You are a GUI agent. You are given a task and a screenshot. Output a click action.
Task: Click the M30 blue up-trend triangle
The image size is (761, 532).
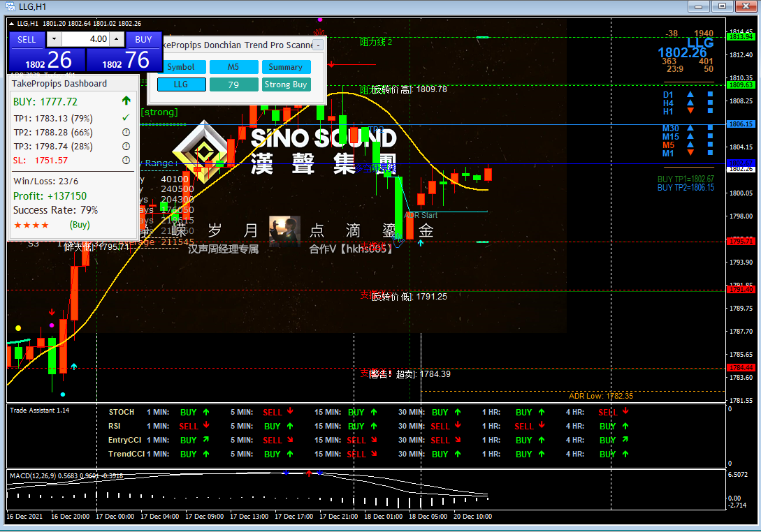pyautogui.click(x=690, y=128)
